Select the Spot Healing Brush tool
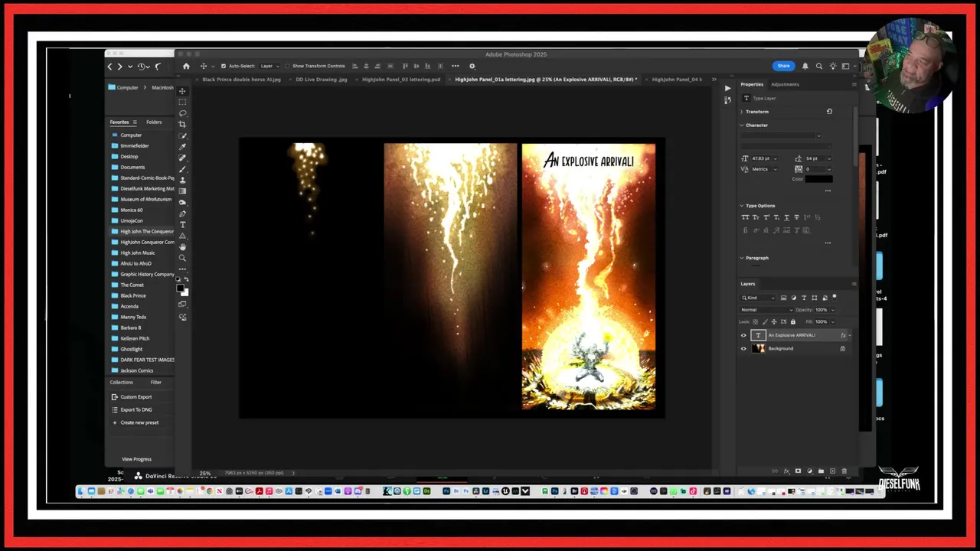The width and height of the screenshot is (980, 551). (182, 159)
